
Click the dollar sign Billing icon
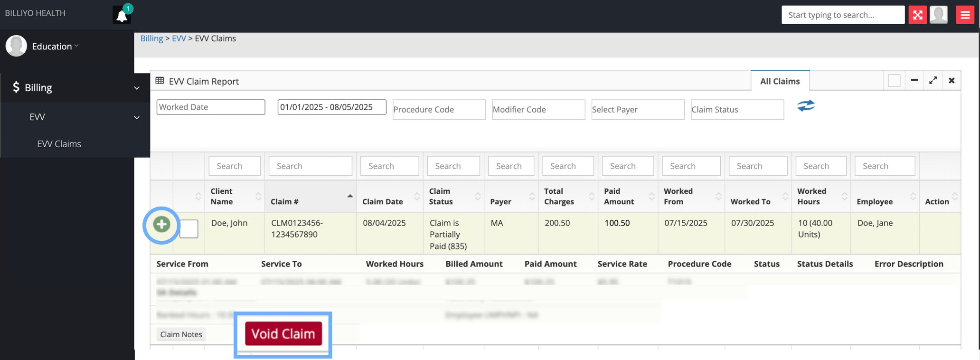16,87
